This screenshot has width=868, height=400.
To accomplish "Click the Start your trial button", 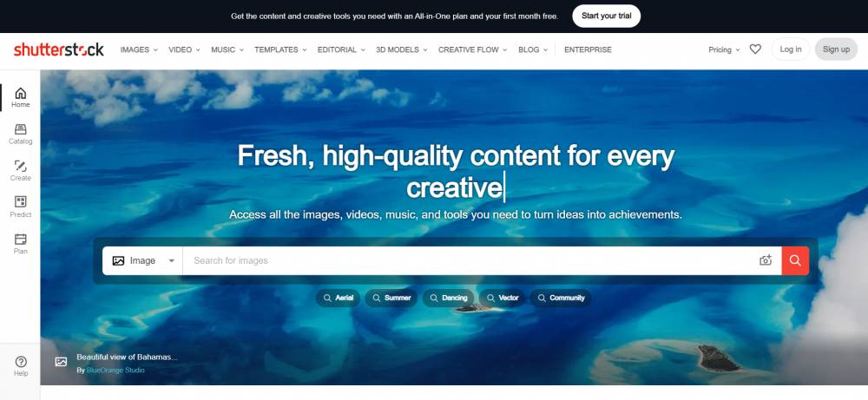I will tap(606, 16).
